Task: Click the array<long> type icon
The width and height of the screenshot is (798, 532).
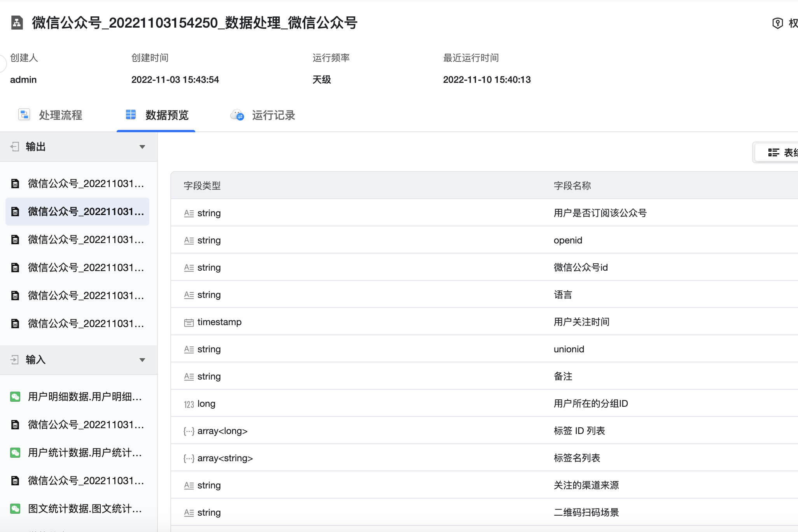Action: click(189, 431)
